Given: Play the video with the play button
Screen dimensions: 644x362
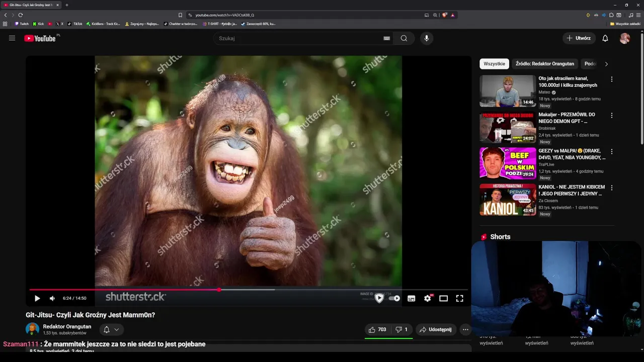Looking at the screenshot, I should pos(37,298).
